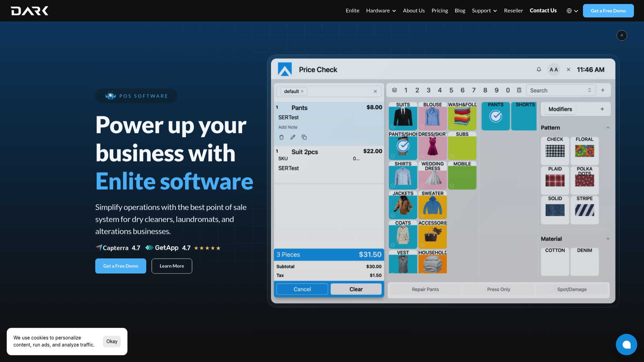Remove the default tag filter
Viewport: 644px width, 362px height.
coord(302,92)
